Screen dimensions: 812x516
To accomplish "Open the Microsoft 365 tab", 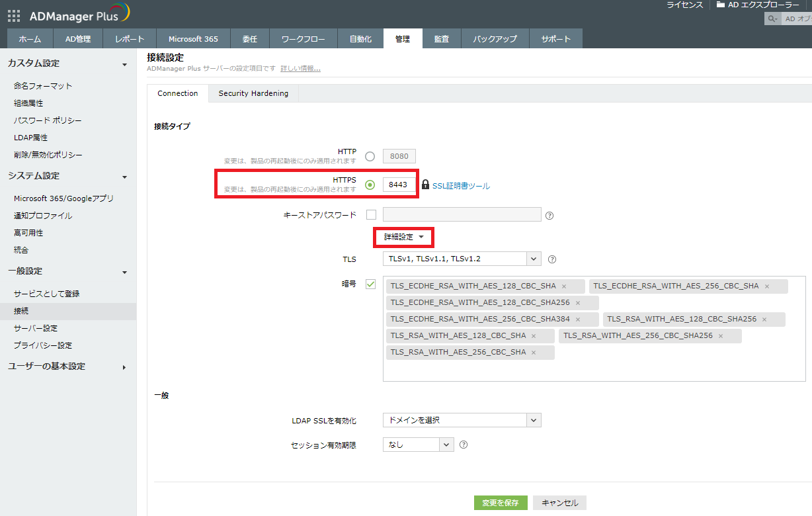I will (193, 39).
